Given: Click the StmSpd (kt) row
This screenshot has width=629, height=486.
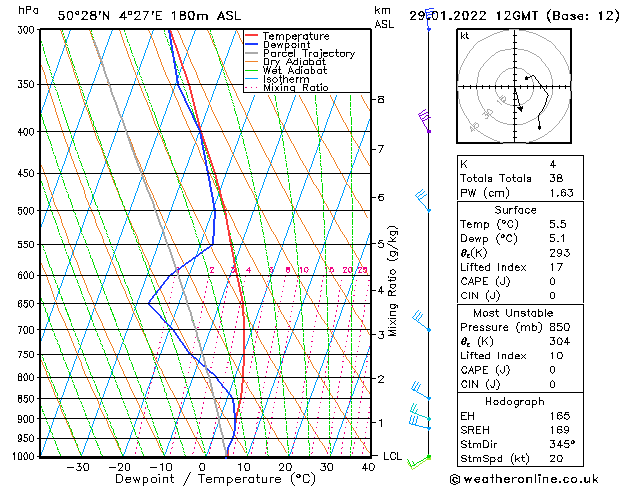Looking at the screenshot, I should pyautogui.click(x=516, y=458).
